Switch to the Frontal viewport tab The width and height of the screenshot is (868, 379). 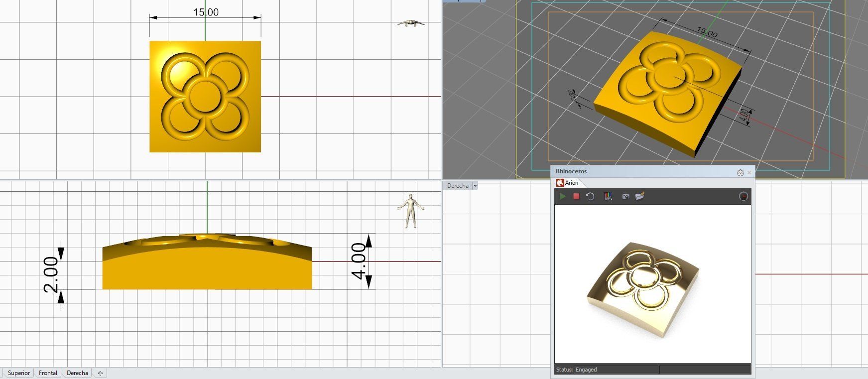tap(48, 373)
